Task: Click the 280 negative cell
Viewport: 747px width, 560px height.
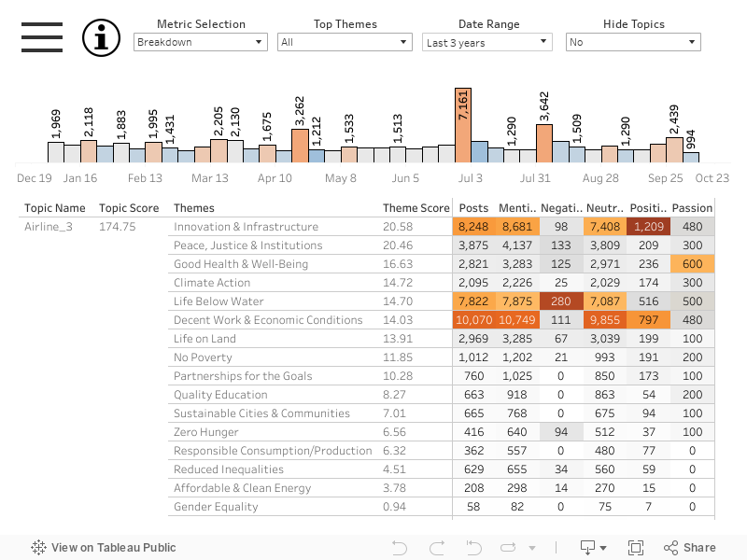Action: click(561, 301)
